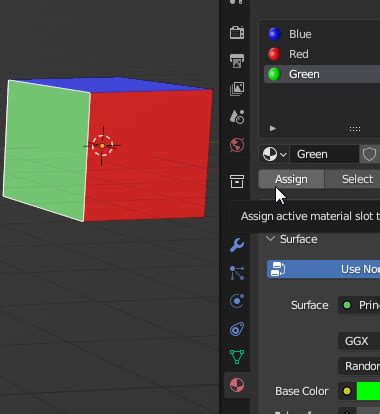Edit the Green material name field
The width and height of the screenshot is (380, 414).
tap(324, 154)
